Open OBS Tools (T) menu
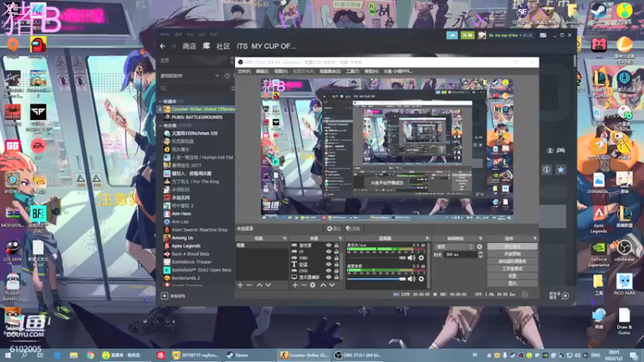The width and height of the screenshot is (644, 362). (353, 72)
